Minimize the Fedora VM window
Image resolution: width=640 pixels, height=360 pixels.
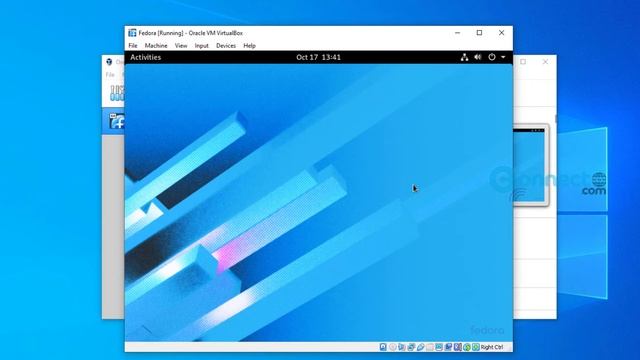pyautogui.click(x=458, y=33)
